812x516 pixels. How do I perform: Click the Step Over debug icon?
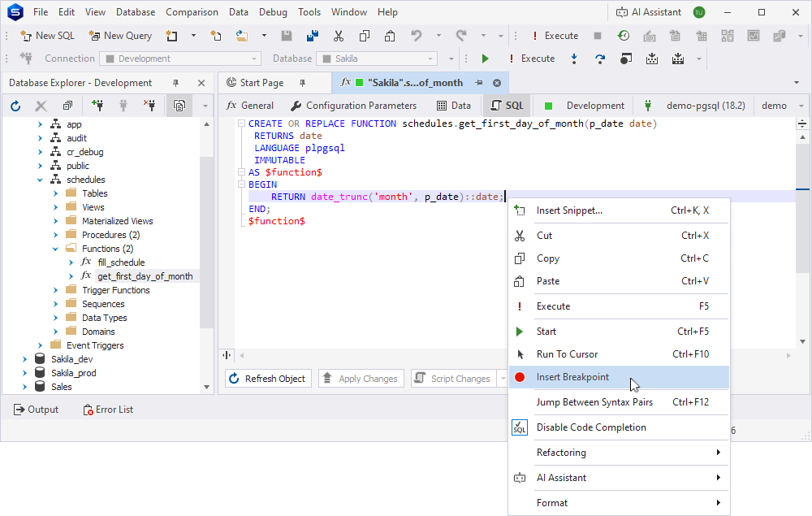[600, 59]
